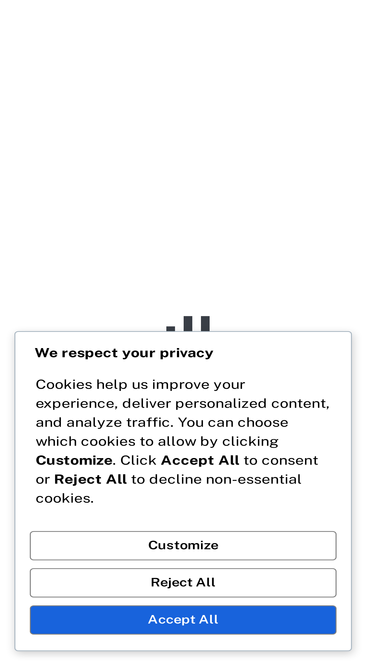Click the final word 'cookies.' in the paragraph

(x=64, y=498)
